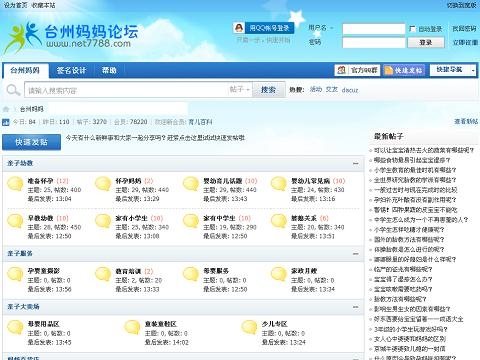This screenshot has width=480, height=360.
Task: Click the quick-post prompt text beside 快速发帖
Action: pyautogui.click(x=155, y=138)
